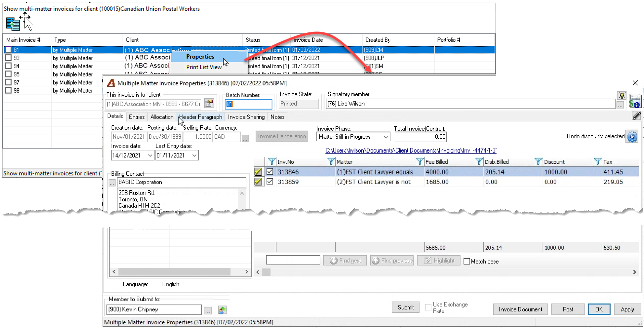Click the lightbulb icon next to Signatory member
Viewport: 644px width, 329px height.
pyautogui.click(x=621, y=96)
